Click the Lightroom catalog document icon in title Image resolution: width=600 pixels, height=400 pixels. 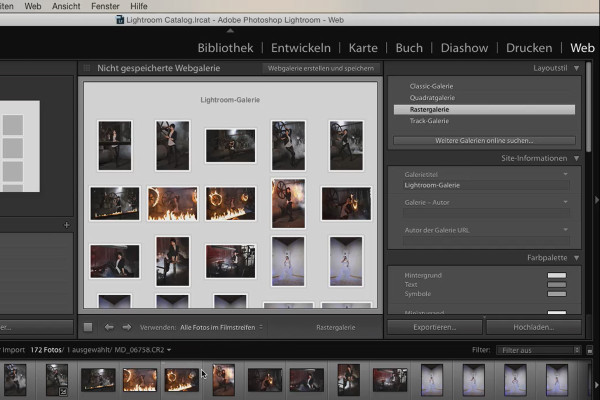click(120, 20)
